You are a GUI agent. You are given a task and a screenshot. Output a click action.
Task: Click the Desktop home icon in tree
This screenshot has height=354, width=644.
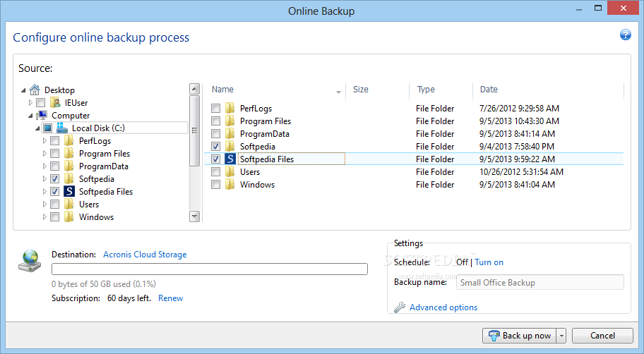35,90
